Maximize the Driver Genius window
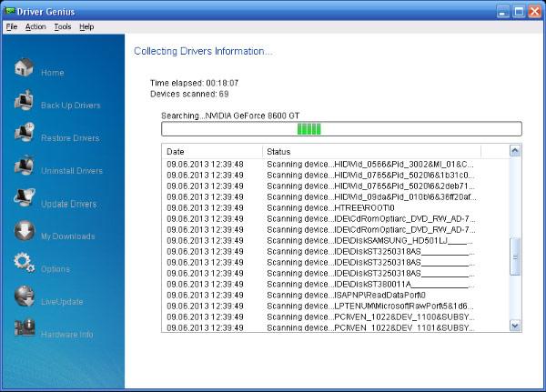Image resolution: width=546 pixels, height=392 pixels. (x=519, y=12)
